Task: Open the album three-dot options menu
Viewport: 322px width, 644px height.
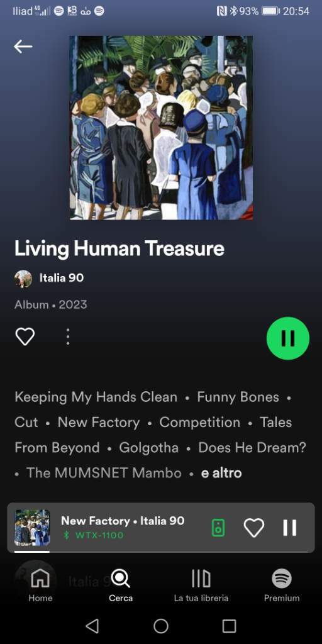Action: (x=68, y=337)
